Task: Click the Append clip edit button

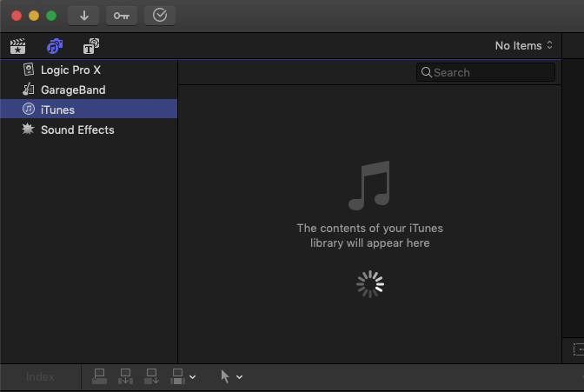Action: [x=151, y=376]
